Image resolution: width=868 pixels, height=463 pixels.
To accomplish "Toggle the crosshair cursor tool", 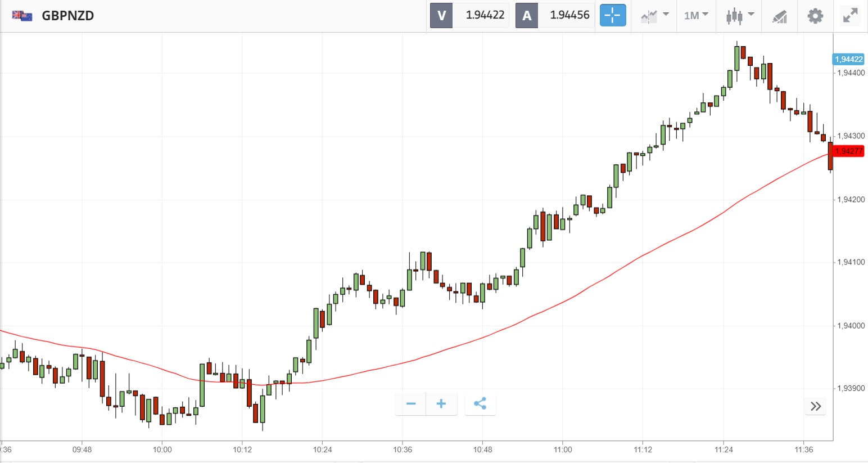I will pyautogui.click(x=612, y=15).
